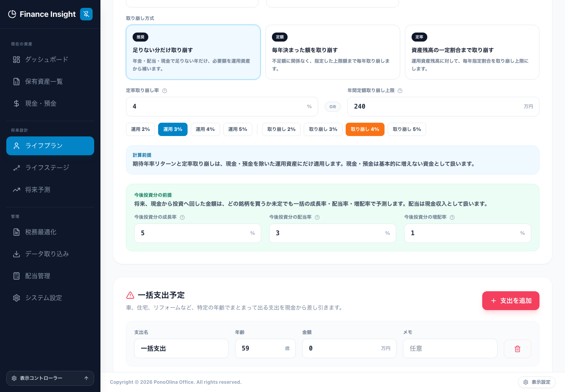Click the pin icon beside Finance Insight
This screenshot has width=565, height=392.
coord(86,14)
